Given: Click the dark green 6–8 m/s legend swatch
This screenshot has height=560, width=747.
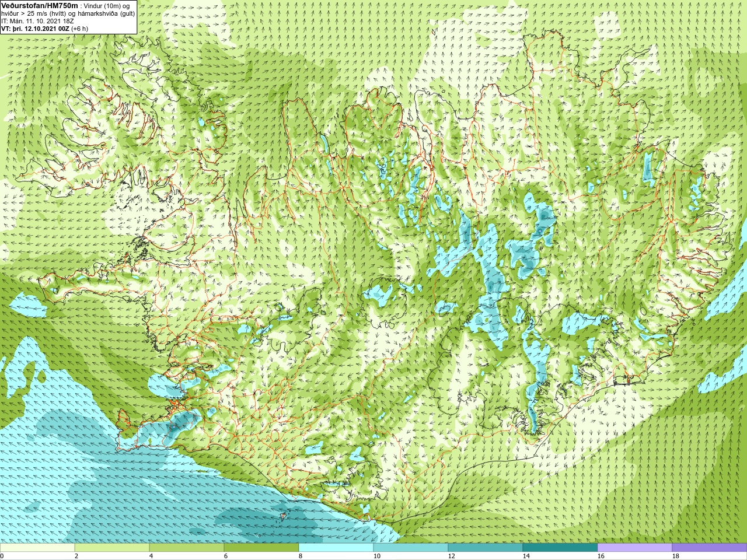Looking at the screenshot, I should click(x=261, y=548).
